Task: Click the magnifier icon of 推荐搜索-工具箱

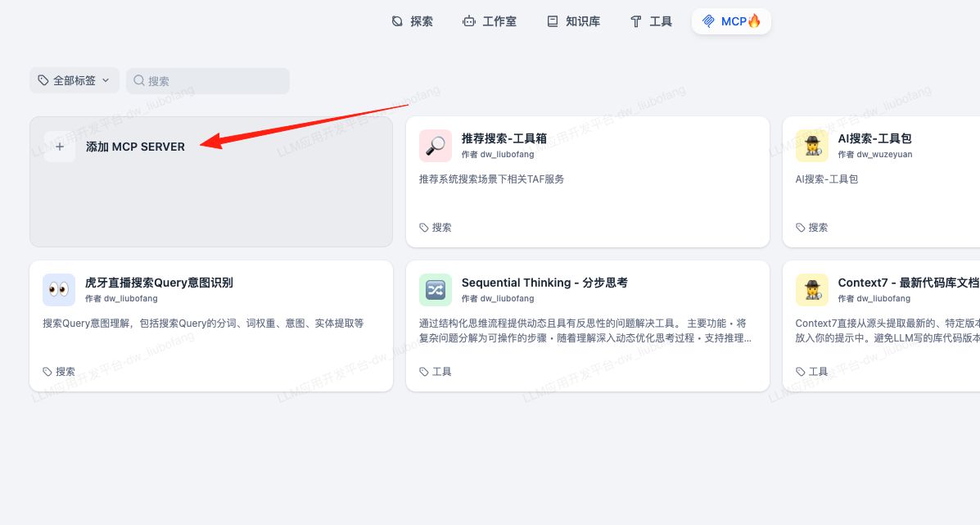Action: point(436,146)
